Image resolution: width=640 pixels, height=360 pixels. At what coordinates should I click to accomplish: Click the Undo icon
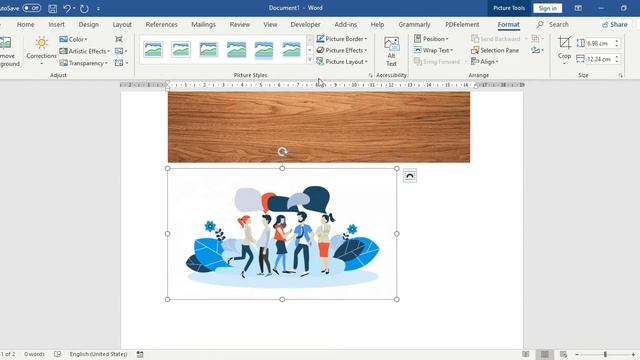[67, 8]
